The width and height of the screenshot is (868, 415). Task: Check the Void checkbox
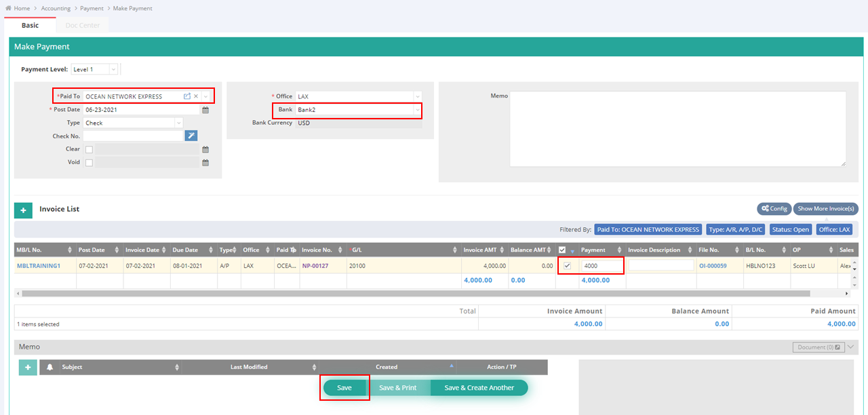(90, 163)
